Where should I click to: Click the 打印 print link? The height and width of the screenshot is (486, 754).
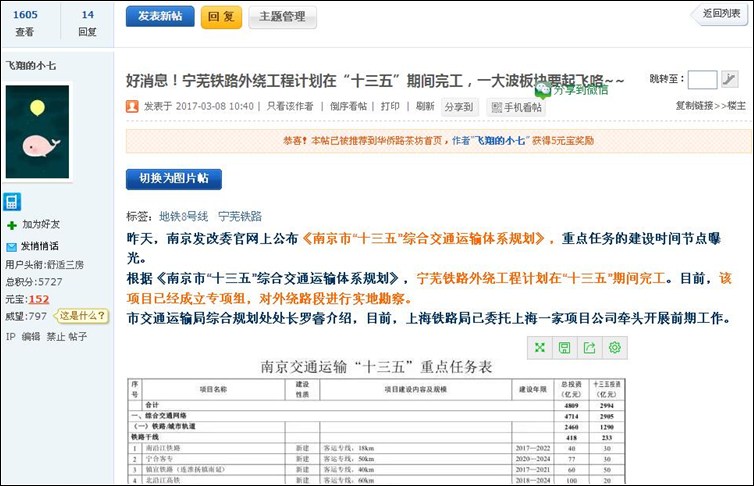[390, 106]
